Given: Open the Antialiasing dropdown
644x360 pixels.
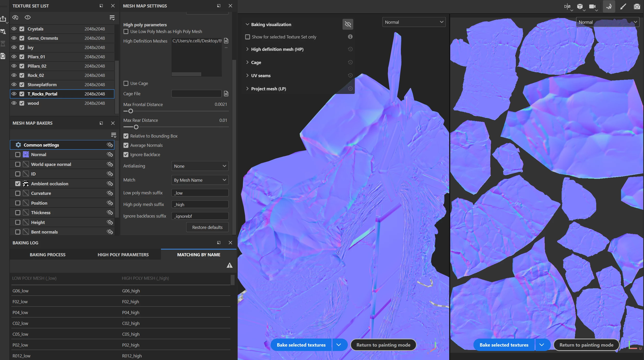Looking at the screenshot, I should point(200,166).
